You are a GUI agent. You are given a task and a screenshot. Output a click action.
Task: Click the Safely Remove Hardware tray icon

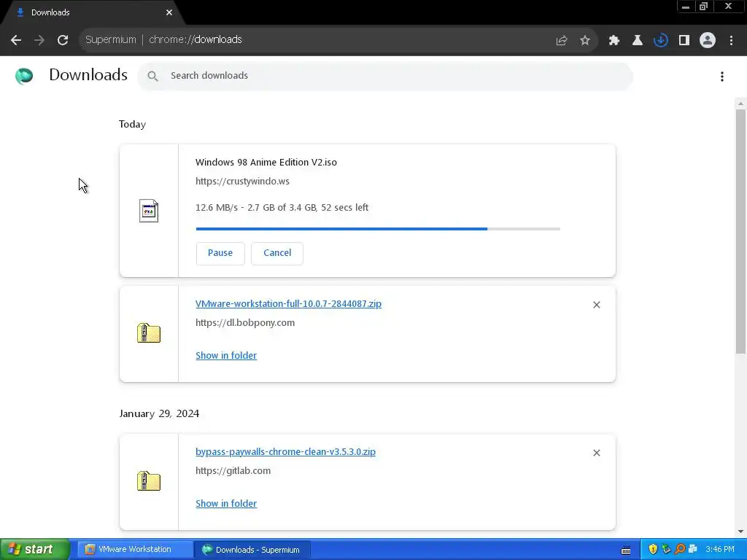[x=666, y=549]
